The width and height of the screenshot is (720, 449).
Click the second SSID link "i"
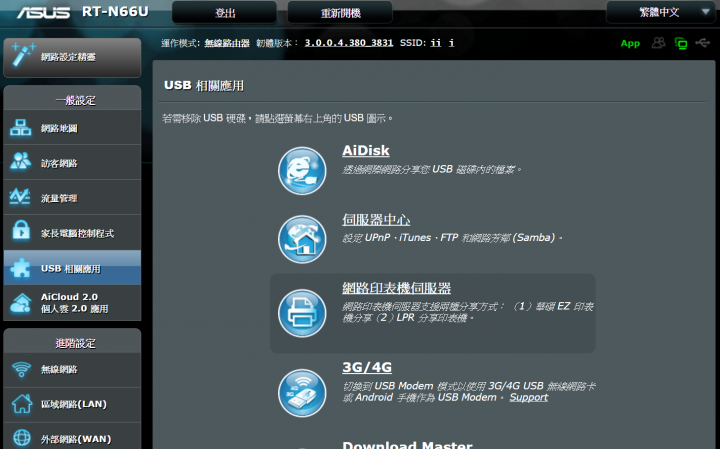click(x=451, y=43)
